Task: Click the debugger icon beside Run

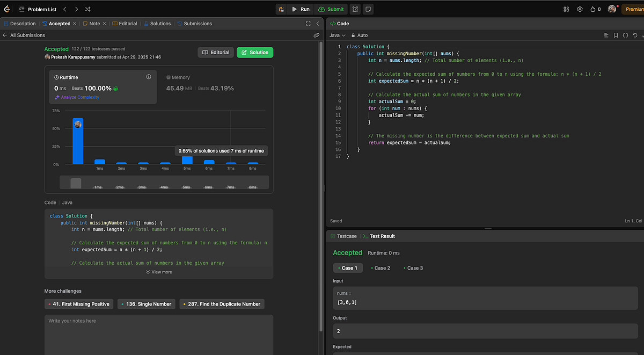Action: click(x=281, y=9)
